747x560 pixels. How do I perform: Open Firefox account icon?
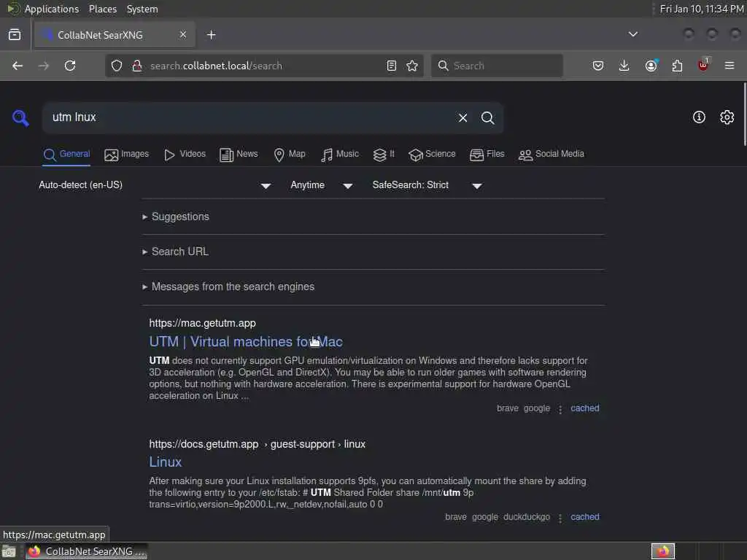651,66
